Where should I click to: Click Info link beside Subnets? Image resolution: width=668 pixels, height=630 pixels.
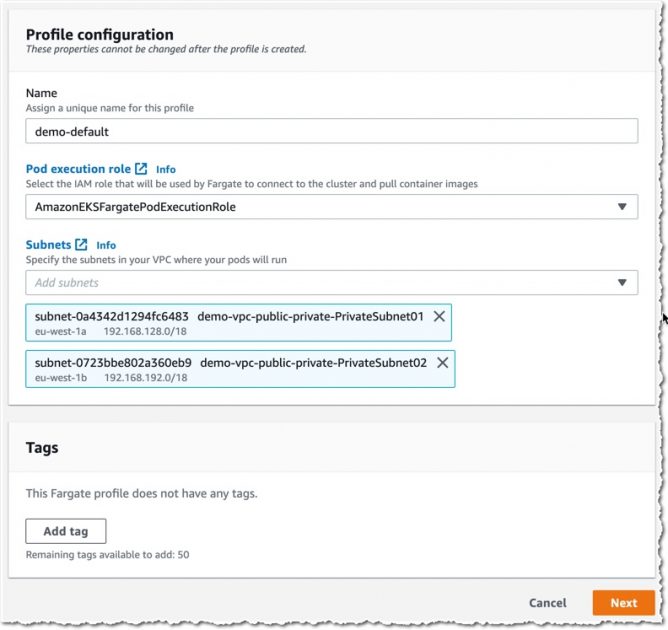coord(106,245)
